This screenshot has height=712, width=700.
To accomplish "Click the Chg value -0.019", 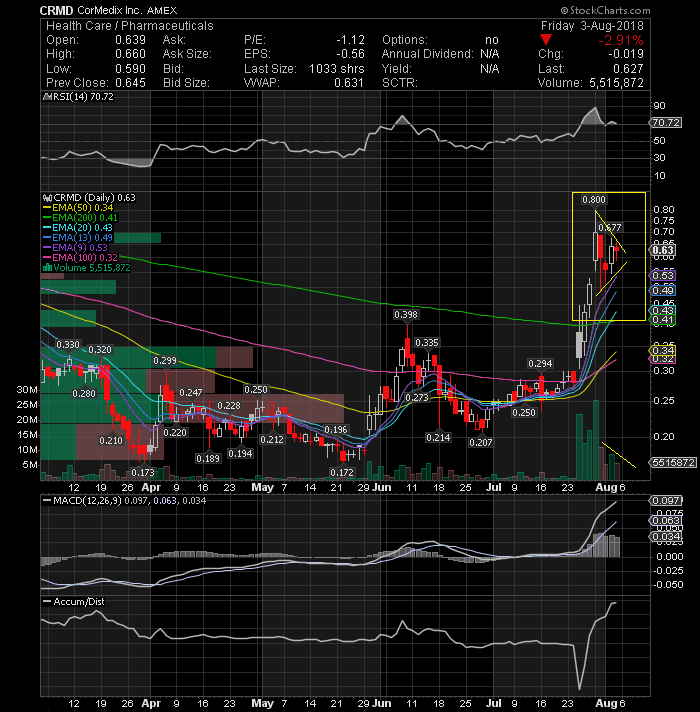I will pos(626,54).
